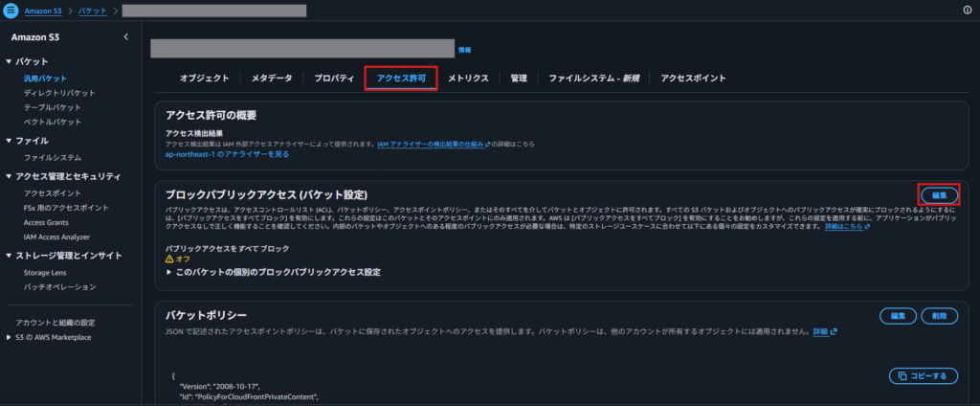Open the 情報 link beside bucket name

click(x=464, y=50)
